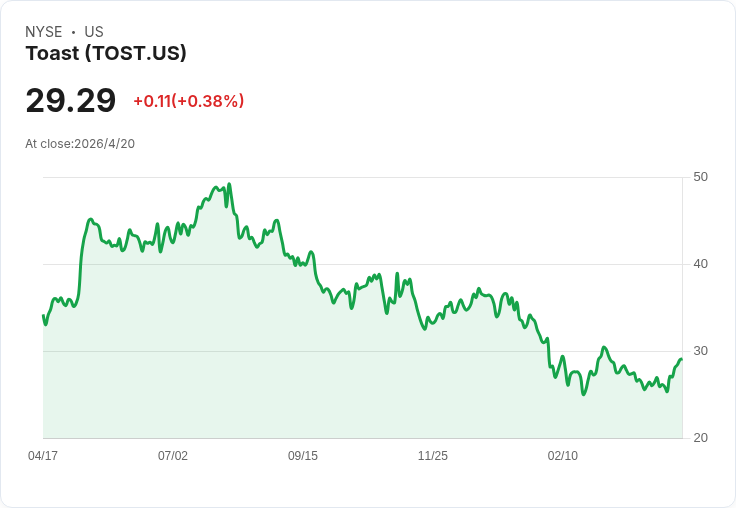The height and width of the screenshot is (508, 736).
Task: Select the 09/15 date axis label
Action: pos(303,455)
